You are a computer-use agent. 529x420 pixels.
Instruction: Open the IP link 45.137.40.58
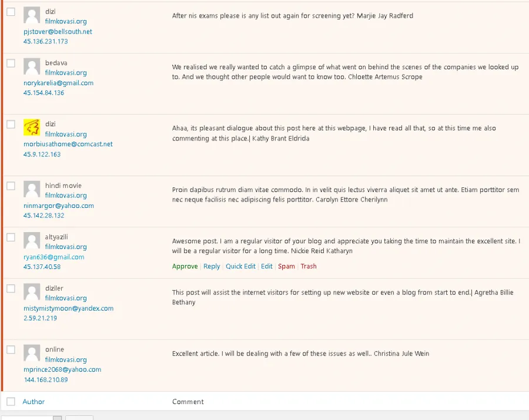[42, 267]
